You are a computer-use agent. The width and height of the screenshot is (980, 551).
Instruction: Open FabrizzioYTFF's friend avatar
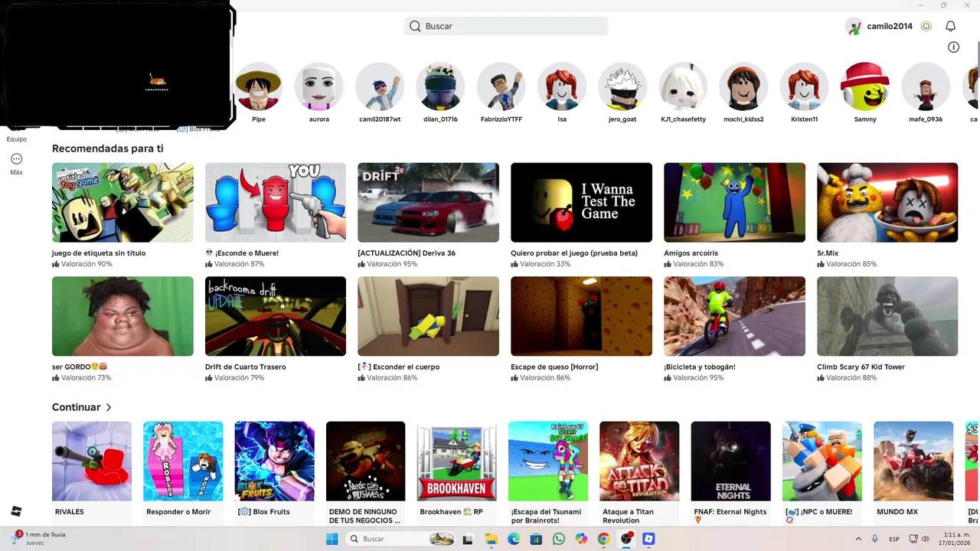[501, 86]
